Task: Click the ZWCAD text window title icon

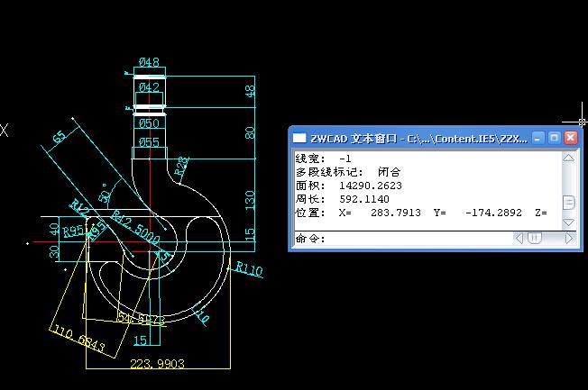Action: tap(299, 138)
